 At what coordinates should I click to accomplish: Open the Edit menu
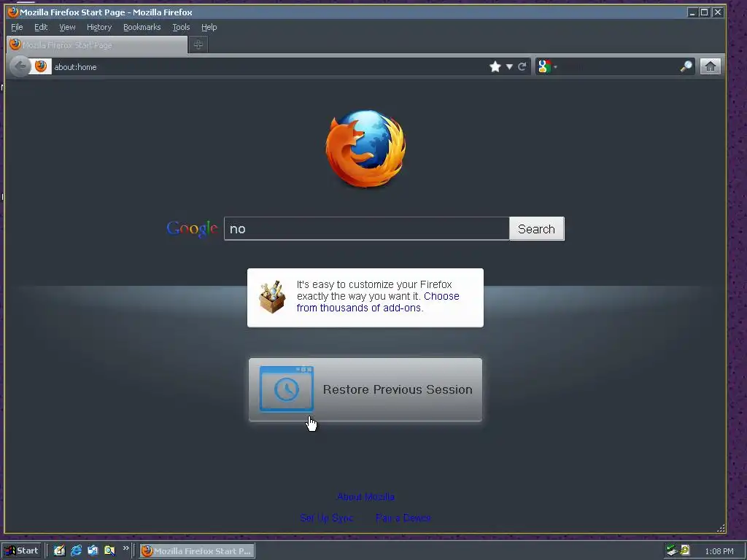pos(41,27)
